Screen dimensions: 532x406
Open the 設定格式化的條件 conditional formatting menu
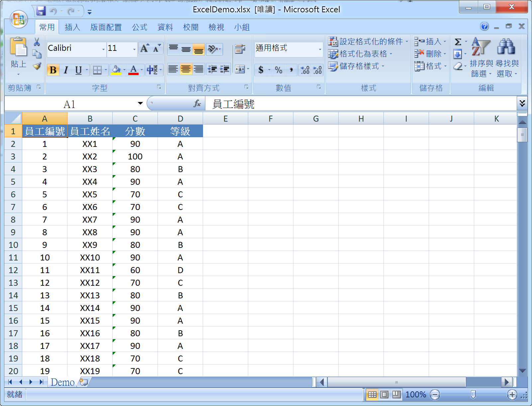coord(368,42)
